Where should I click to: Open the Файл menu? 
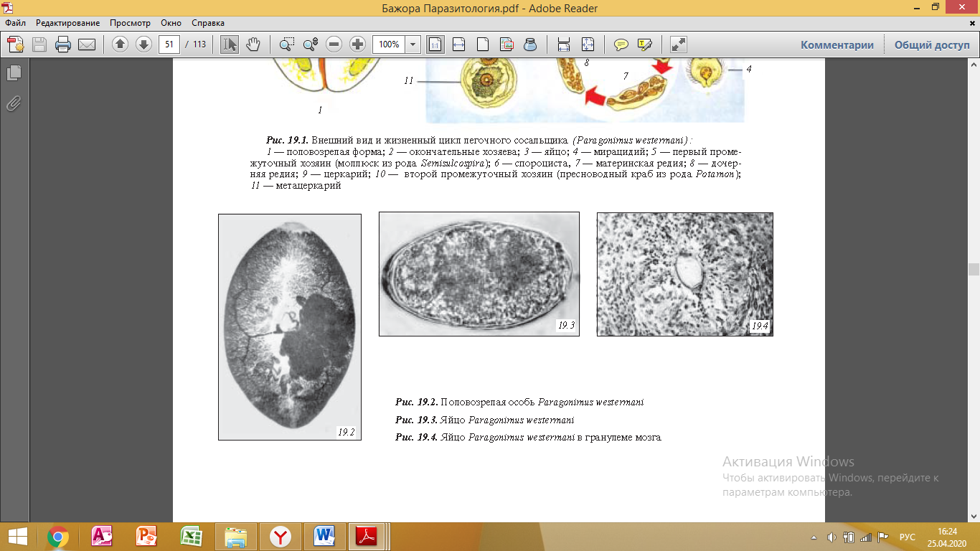(x=15, y=23)
